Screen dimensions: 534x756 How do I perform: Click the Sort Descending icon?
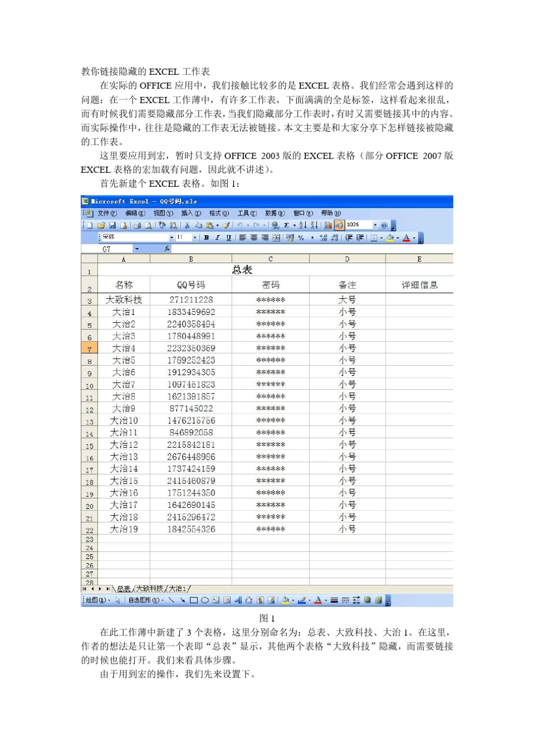314,225
